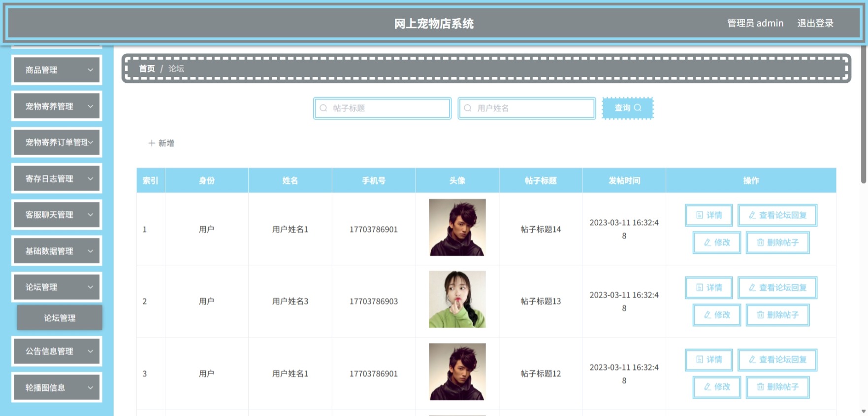Go to 首页 in the breadcrumb

click(147, 69)
